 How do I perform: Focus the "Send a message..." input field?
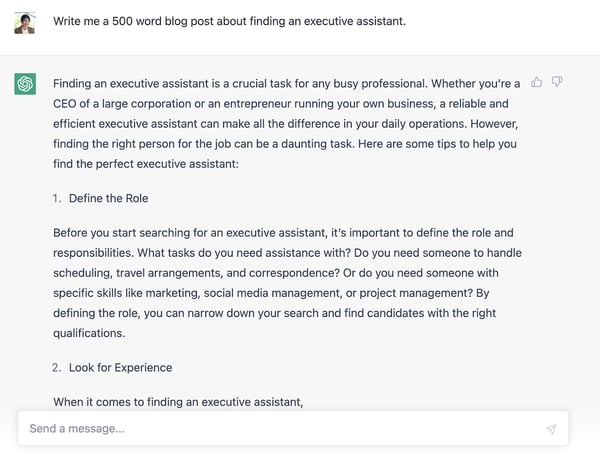(280, 429)
